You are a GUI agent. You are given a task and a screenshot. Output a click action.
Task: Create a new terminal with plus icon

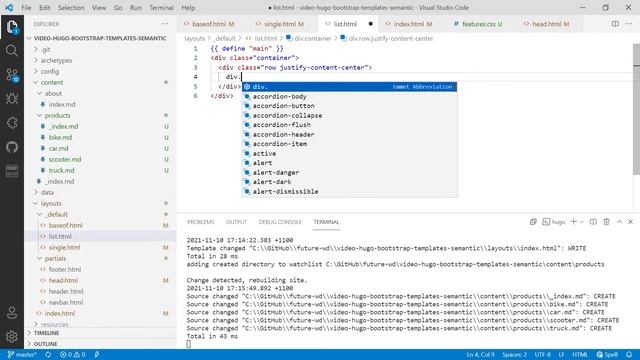pyautogui.click(x=573, y=222)
